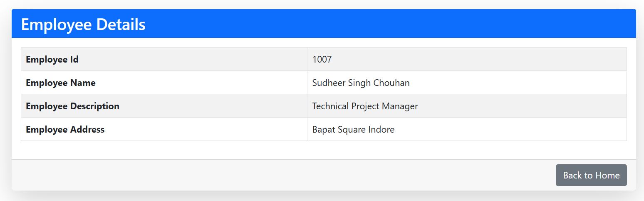Click the word Address in the last row label
Screen dimensions: 644x201
[87, 130]
